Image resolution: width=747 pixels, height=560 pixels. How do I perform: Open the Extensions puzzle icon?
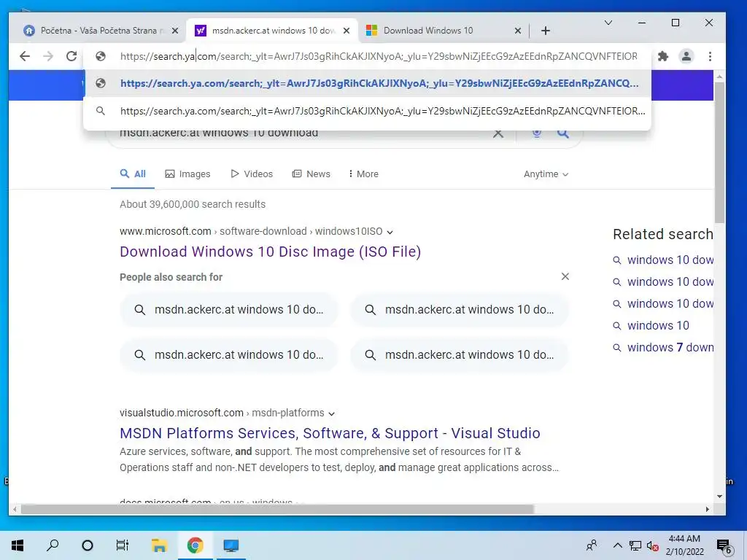662,56
